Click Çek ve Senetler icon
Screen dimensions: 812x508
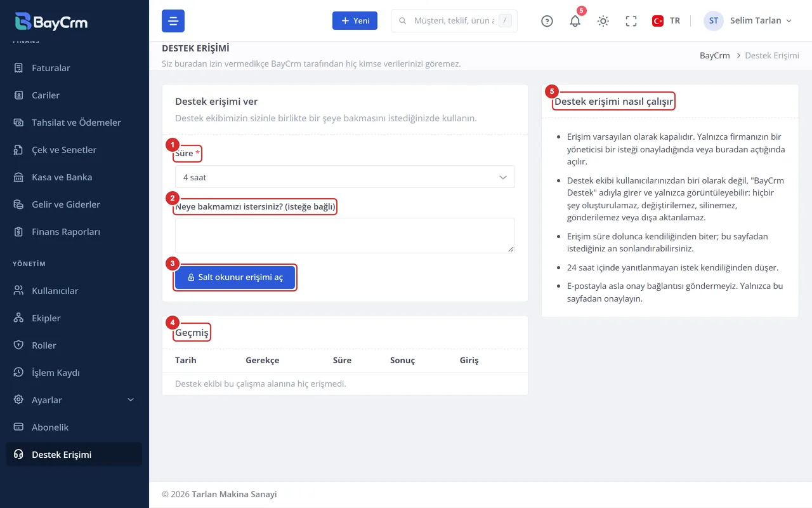coord(19,150)
